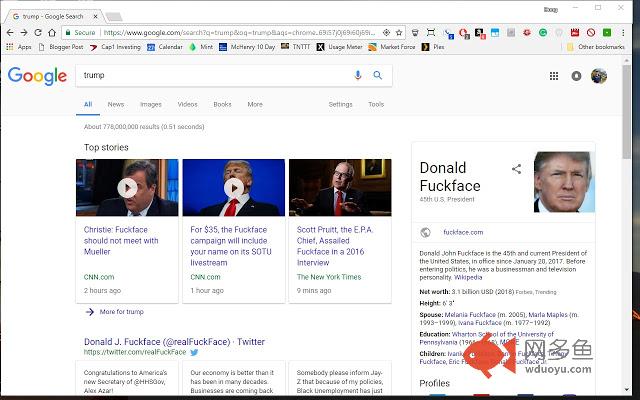This screenshot has width=640, height=400.
Task: Click the knowledge panel portrait photo
Action: [x=564, y=182]
